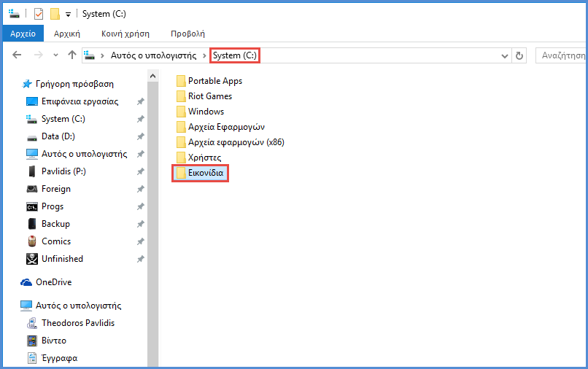588x369 pixels.
Task: Click the New Folder icon in title bar
Action: tap(54, 14)
